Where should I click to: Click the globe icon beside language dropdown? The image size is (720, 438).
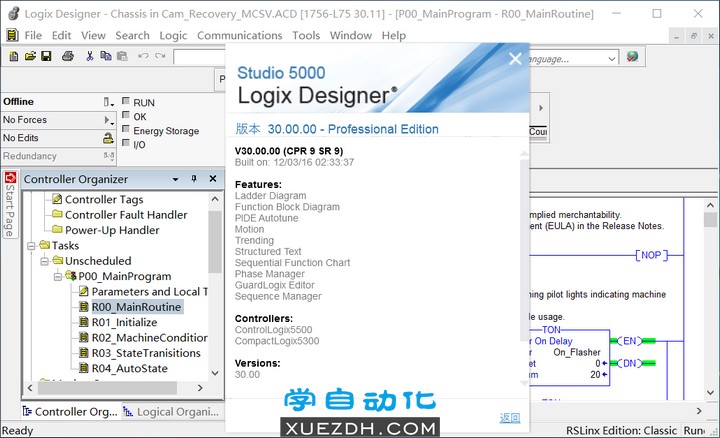(x=632, y=57)
